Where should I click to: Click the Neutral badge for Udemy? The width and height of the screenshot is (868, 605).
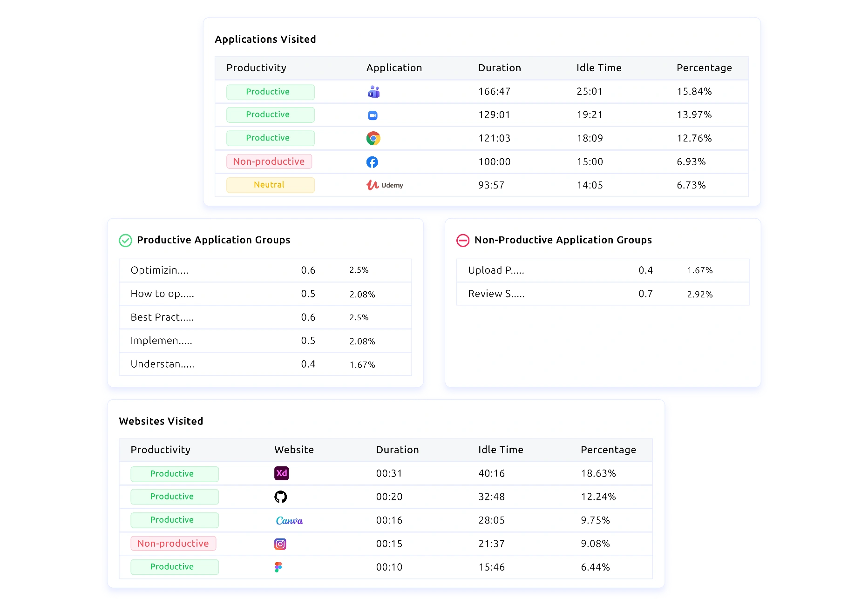coord(270,185)
